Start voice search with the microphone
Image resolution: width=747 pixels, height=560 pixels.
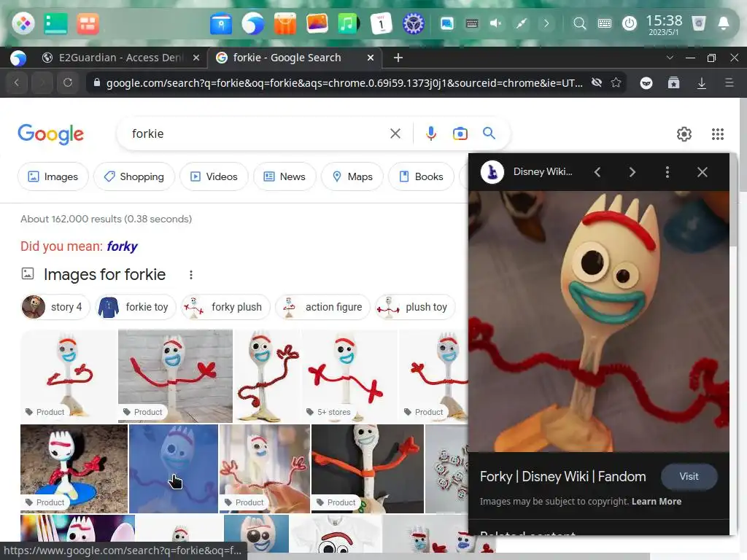(x=430, y=134)
